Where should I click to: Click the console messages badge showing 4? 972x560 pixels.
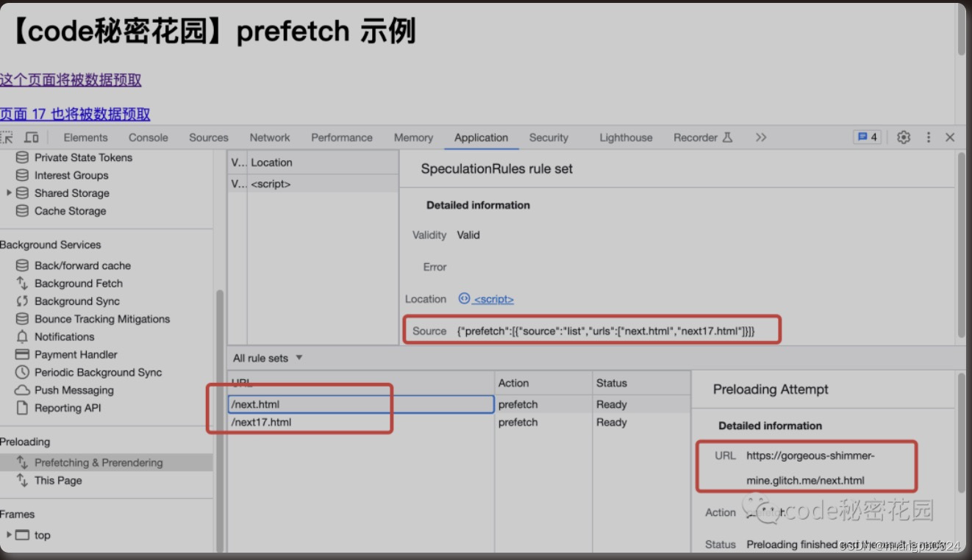point(866,137)
